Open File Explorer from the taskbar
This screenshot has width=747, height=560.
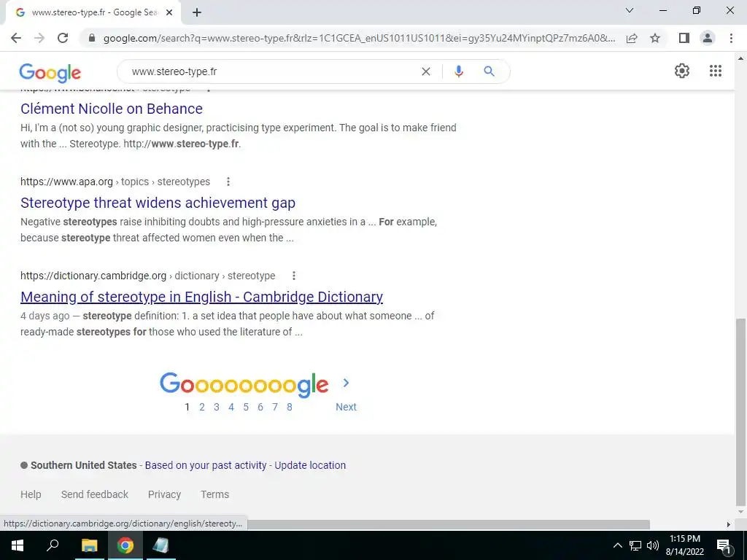click(x=89, y=545)
